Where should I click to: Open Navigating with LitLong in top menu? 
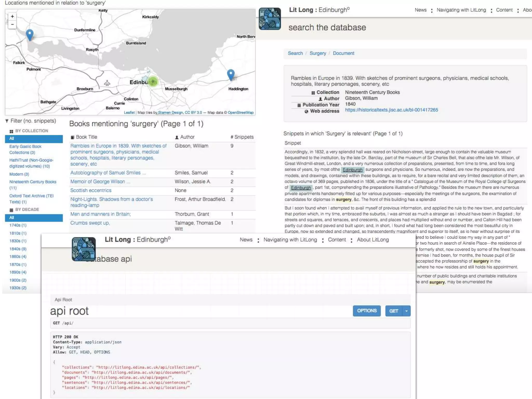click(461, 10)
